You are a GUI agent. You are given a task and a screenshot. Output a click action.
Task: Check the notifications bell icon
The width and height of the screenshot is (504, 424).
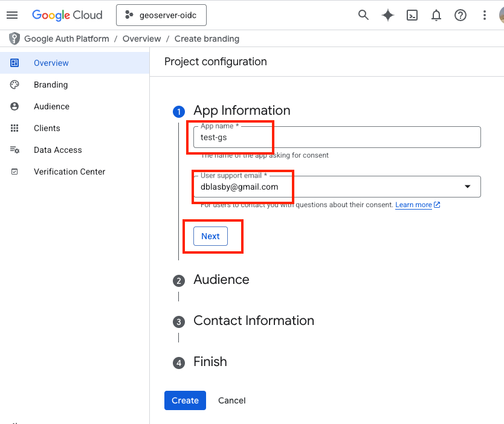click(x=436, y=15)
